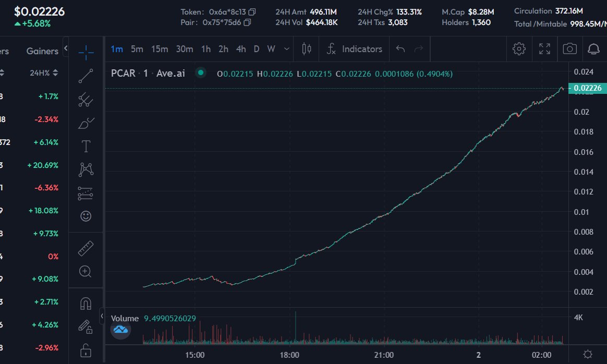This screenshot has height=364, width=607.
Task: Switch to 30m timeframe
Action: (185, 49)
